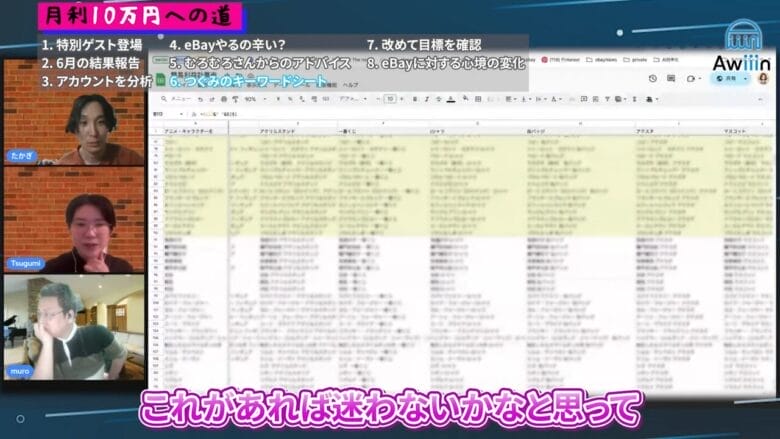The width and height of the screenshot is (780, 439).
Task: Click the cell name box
Action: click(x=164, y=114)
